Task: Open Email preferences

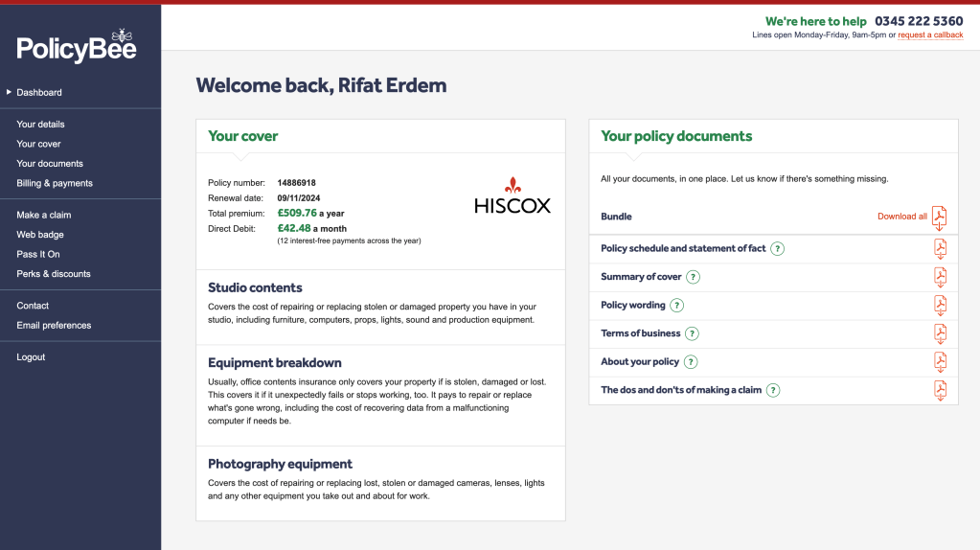Action: click(54, 325)
